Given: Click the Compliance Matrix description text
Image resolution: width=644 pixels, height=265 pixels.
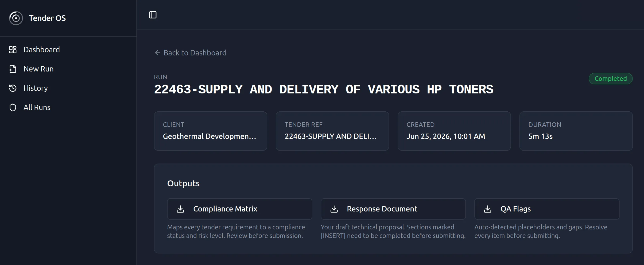Looking at the screenshot, I should [236, 232].
